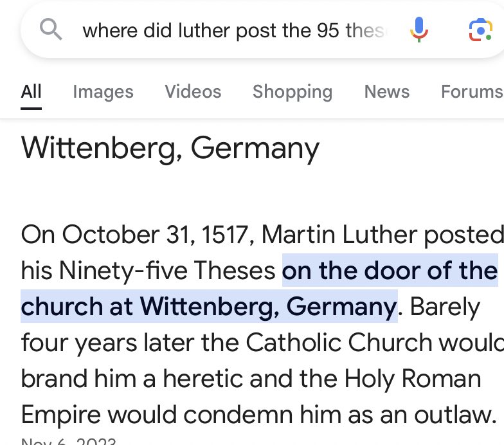Focus the search query text field
The width and height of the screenshot is (504, 445).
pyautogui.click(x=235, y=31)
